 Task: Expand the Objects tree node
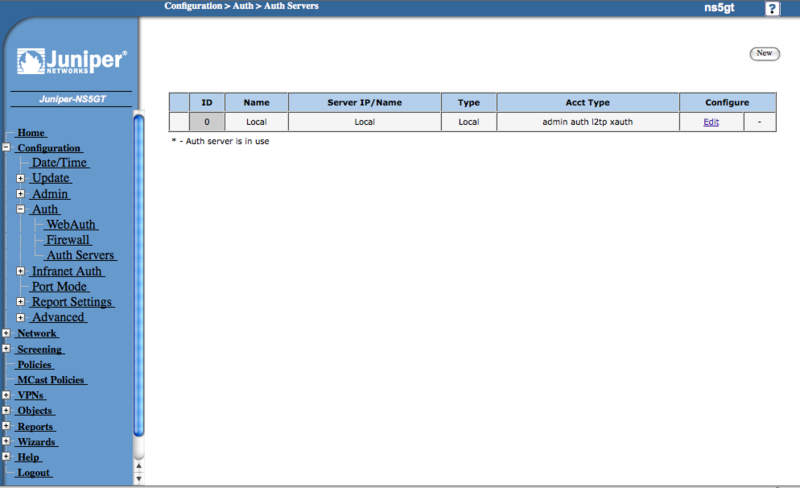coord(6,410)
